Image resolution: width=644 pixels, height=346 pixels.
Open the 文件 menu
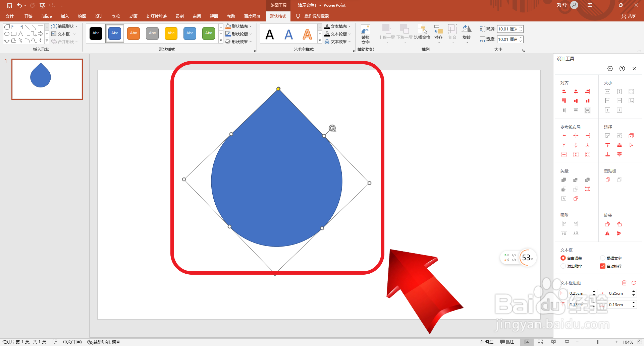coord(10,16)
